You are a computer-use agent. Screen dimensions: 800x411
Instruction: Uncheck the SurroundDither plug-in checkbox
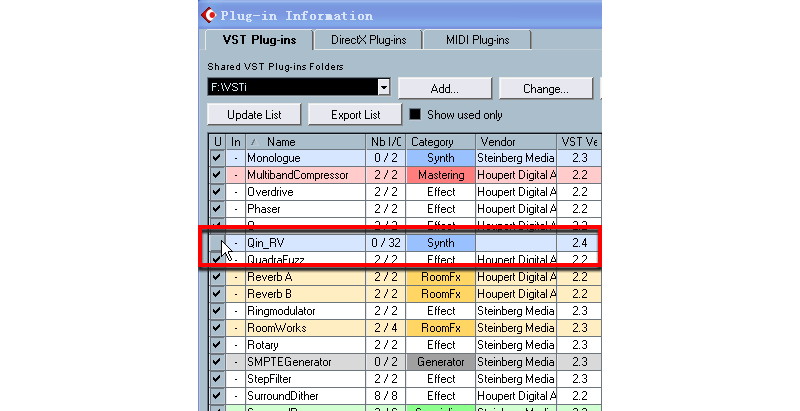coord(217,396)
